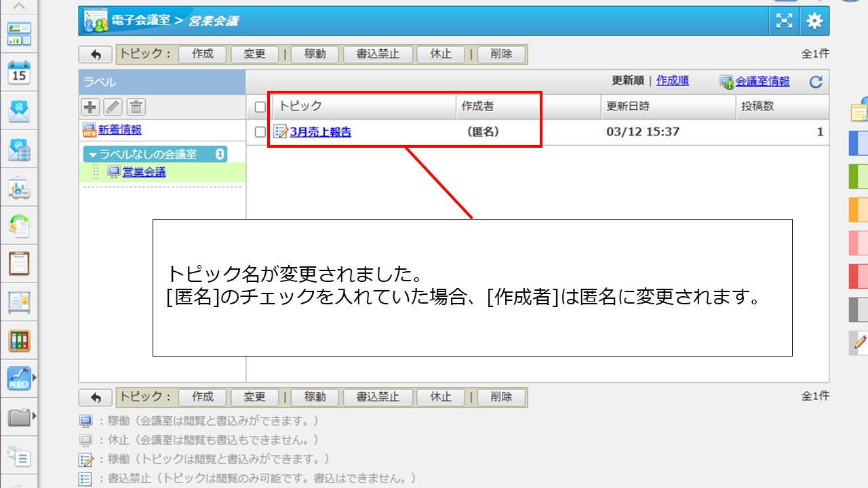868x488 pixels.
Task: Select the 更新順 sort option
Action: pyautogui.click(x=628, y=81)
